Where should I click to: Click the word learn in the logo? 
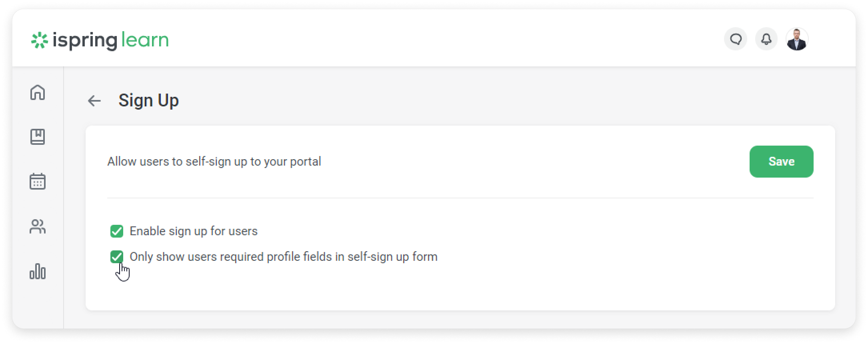point(145,40)
